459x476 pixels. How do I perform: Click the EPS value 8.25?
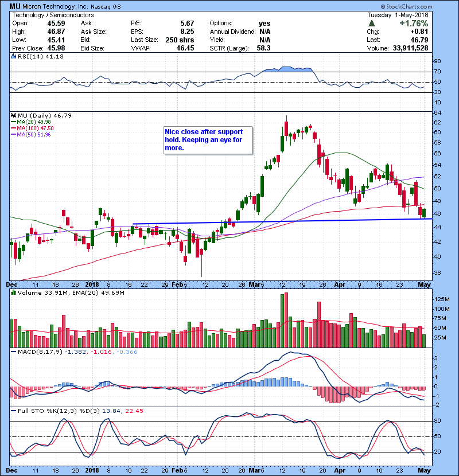(x=187, y=32)
